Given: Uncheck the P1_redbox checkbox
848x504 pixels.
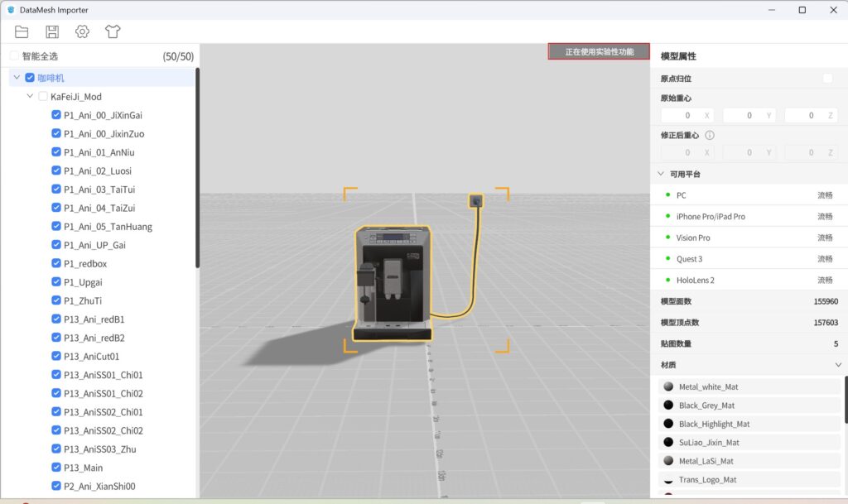Looking at the screenshot, I should (56, 264).
